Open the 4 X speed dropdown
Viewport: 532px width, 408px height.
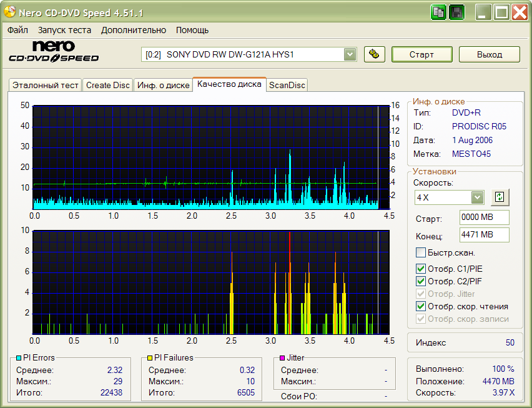(478, 197)
